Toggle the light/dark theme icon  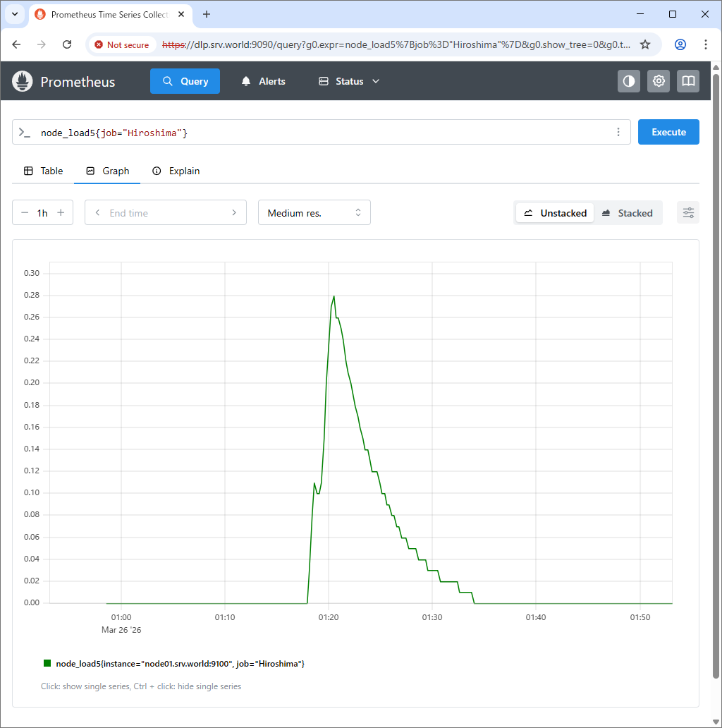point(629,81)
